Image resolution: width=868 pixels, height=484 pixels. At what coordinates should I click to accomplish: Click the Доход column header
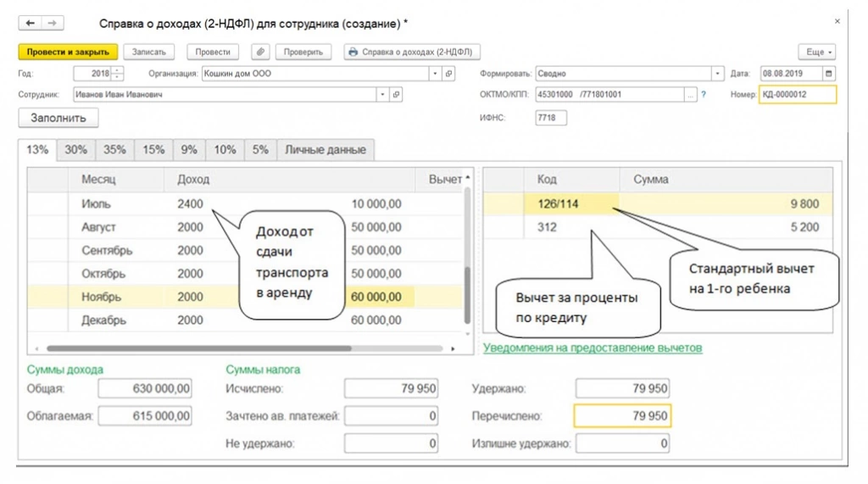tap(289, 180)
